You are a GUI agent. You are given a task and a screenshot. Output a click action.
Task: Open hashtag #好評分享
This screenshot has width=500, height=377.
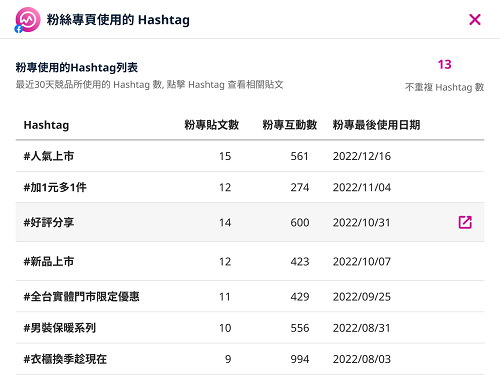coord(49,222)
